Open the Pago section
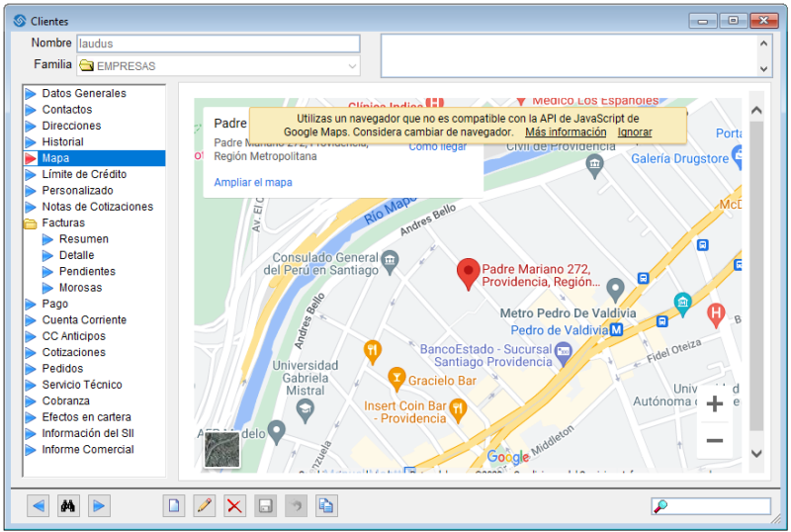This screenshot has height=532, width=791. tap(55, 304)
